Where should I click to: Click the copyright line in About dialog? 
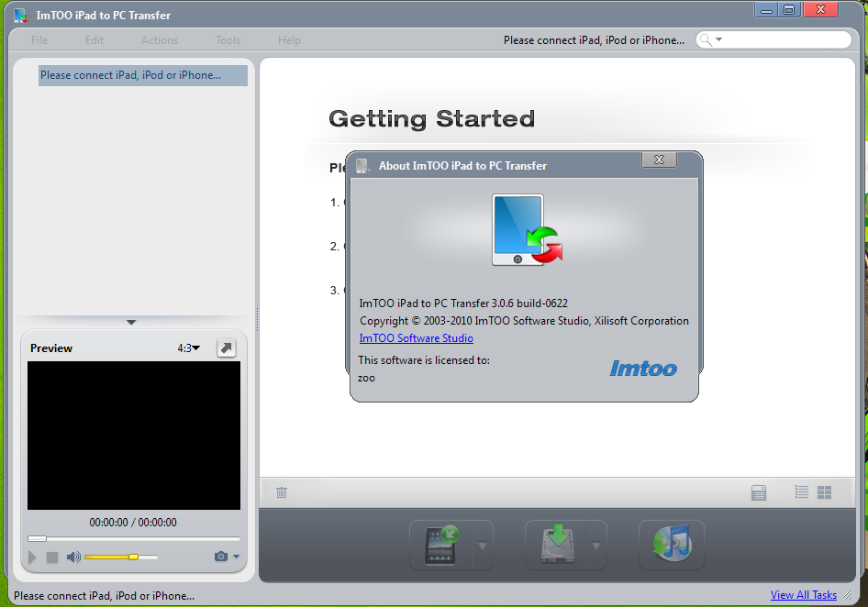coord(524,321)
